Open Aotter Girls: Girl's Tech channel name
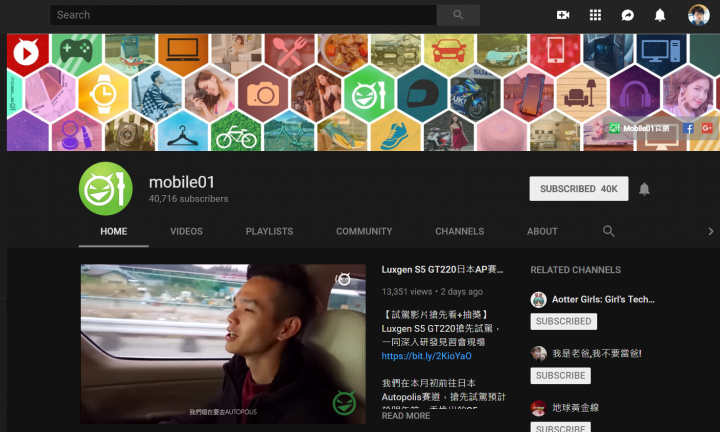This screenshot has height=432, width=720. coord(603,299)
